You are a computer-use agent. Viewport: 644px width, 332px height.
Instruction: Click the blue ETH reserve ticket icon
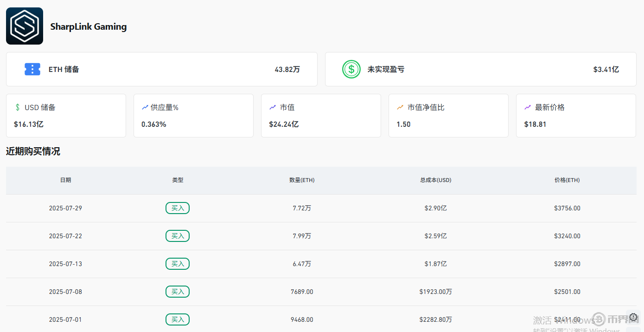(32, 69)
